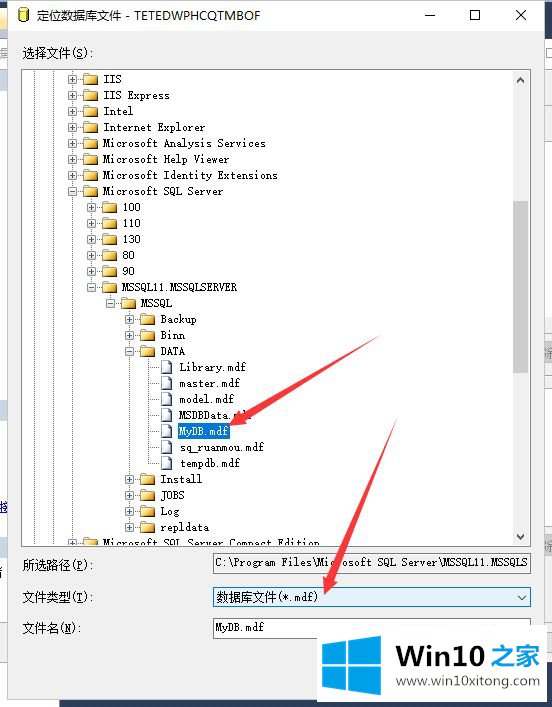This screenshot has width=552, height=707.
Task: Expand the Backup folder node
Action: (x=129, y=319)
